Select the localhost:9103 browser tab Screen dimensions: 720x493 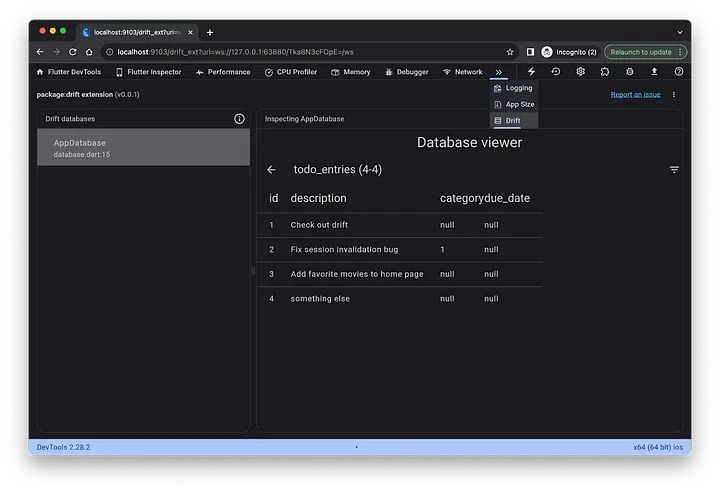(137, 32)
